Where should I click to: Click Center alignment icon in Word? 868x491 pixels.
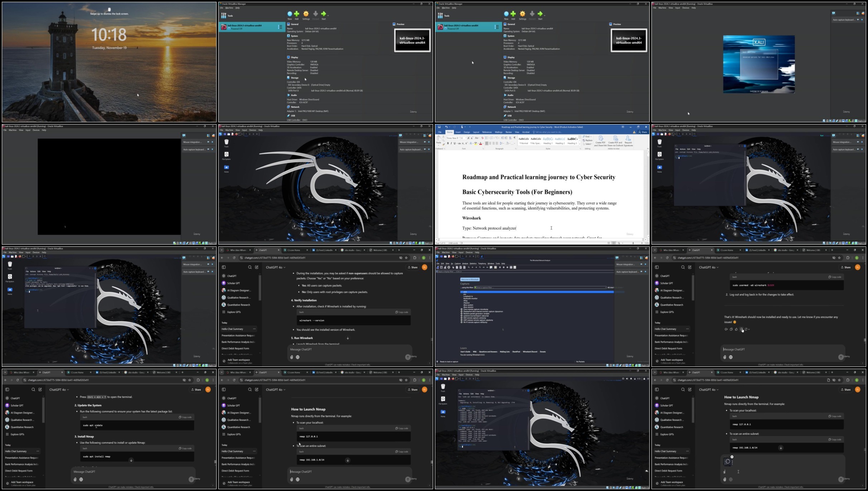(x=490, y=143)
